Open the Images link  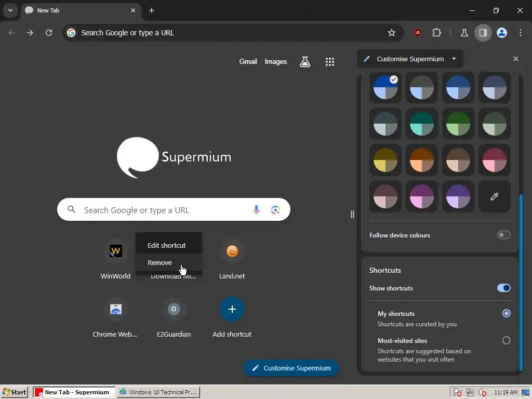coord(275,61)
